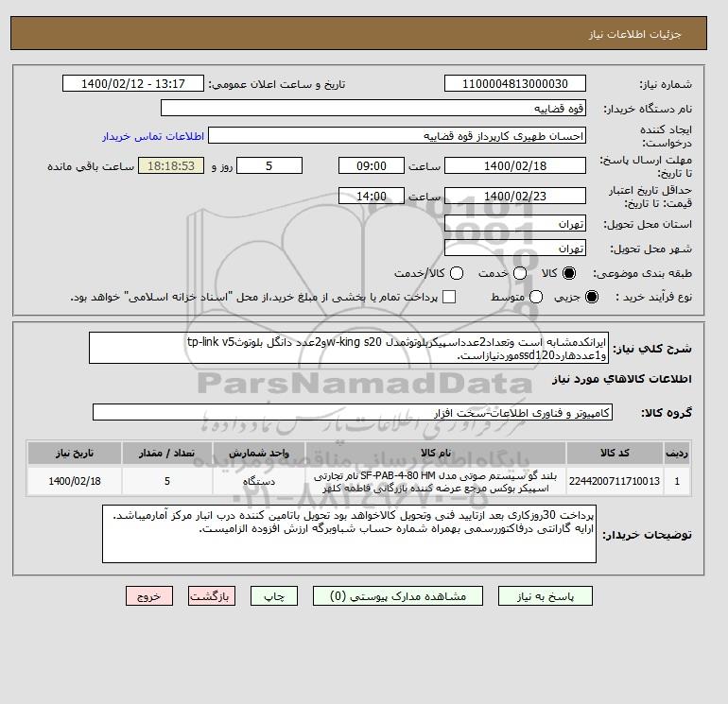This screenshot has height=704, width=728.
Task: Click the need number field 1100004813000030
Action: [x=515, y=83]
